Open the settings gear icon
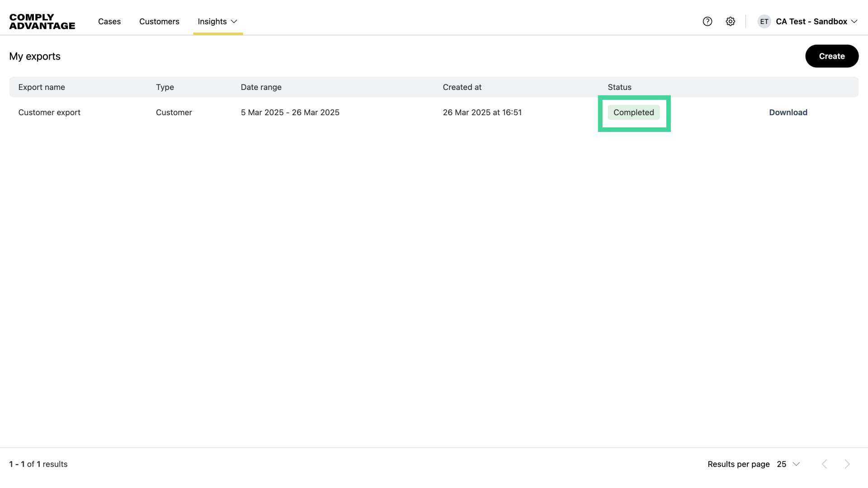Screen dimensions: 868x488 [731, 22]
